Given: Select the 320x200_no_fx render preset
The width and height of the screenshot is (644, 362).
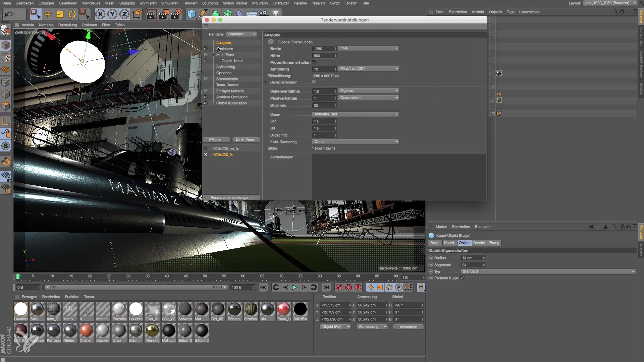Looking at the screenshot, I should pyautogui.click(x=226, y=148).
